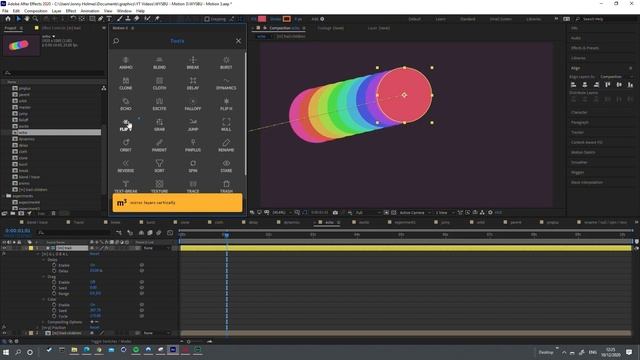Click the After Effects Home icon
This screenshot has height=360, width=640.
point(8,19)
